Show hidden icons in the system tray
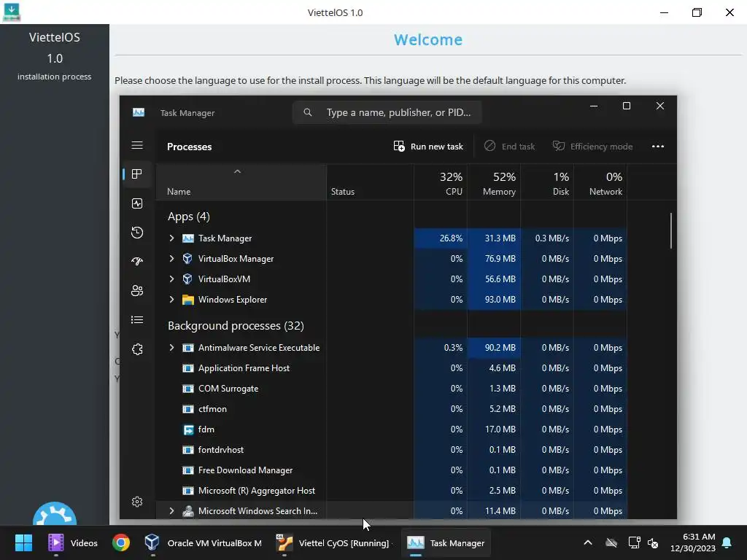Screen dimensions: 747x560 click(588, 542)
